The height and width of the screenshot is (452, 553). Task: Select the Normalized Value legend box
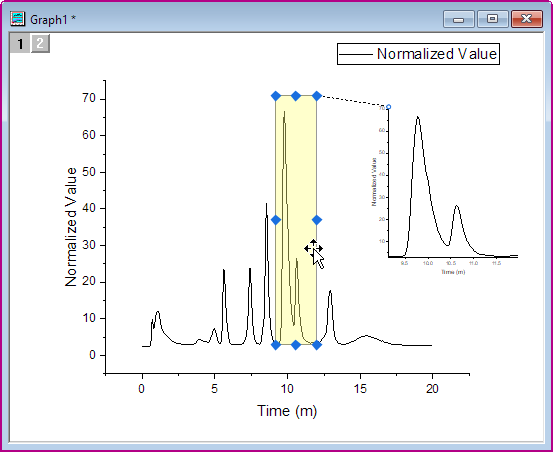click(418, 54)
